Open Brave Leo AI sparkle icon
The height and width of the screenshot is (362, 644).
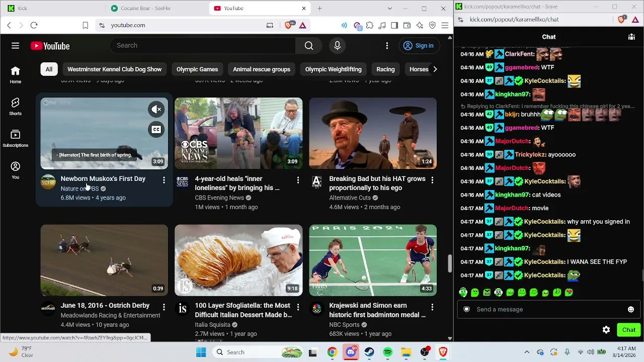pyautogui.click(x=420, y=25)
